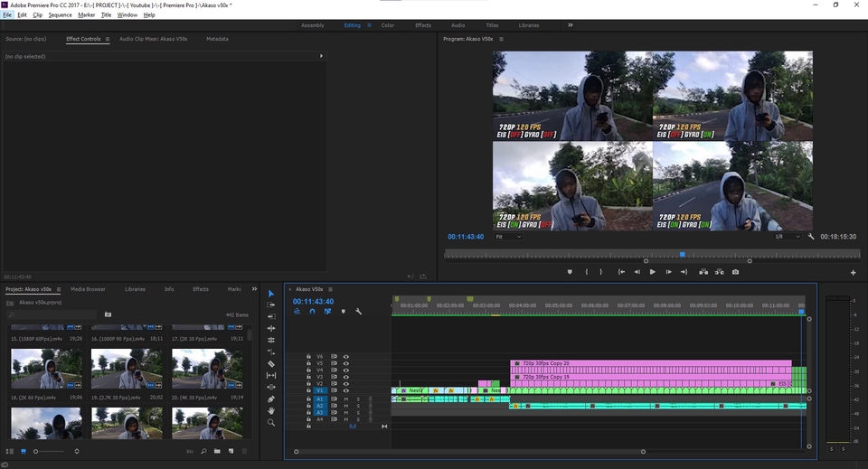
Task: Mute audio track A1
Action: [346, 399]
